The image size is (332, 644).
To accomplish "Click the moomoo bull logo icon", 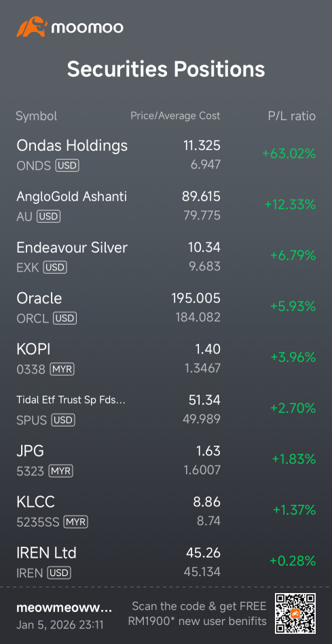I will pyautogui.click(x=31, y=26).
